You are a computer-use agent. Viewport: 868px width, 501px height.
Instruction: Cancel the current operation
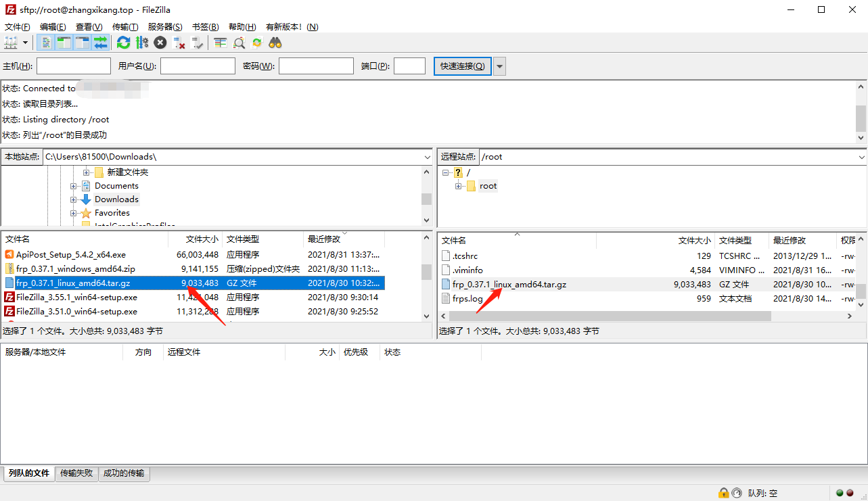(160, 43)
